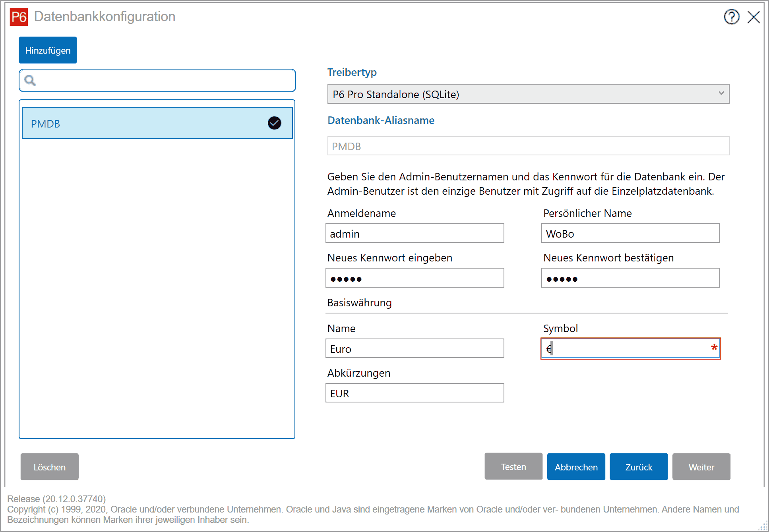Go back with the Zurück button
The image size is (769, 532).
pyautogui.click(x=638, y=467)
